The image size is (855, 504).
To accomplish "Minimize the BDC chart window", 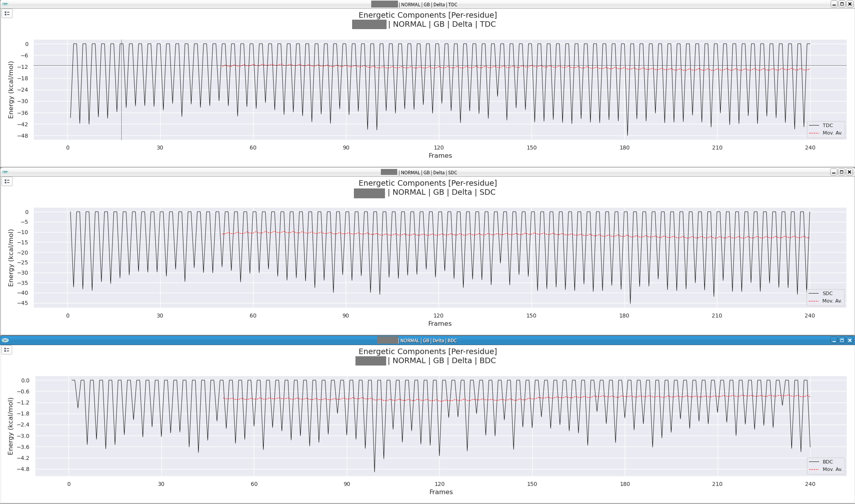I will [834, 340].
